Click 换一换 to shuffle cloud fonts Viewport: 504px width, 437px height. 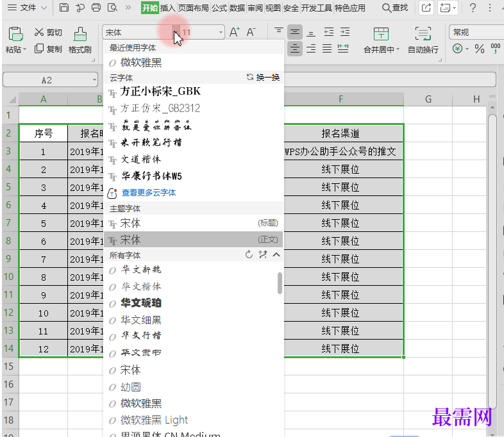263,78
